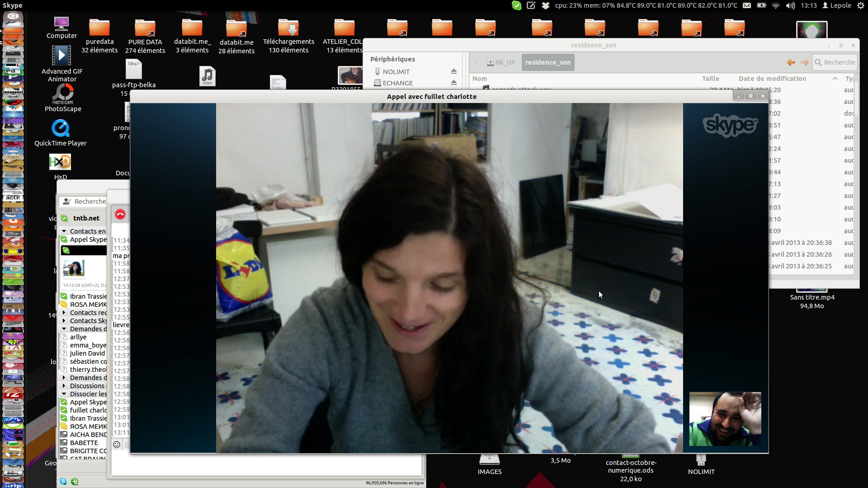Open the Recherche button in file manager

tap(835, 62)
